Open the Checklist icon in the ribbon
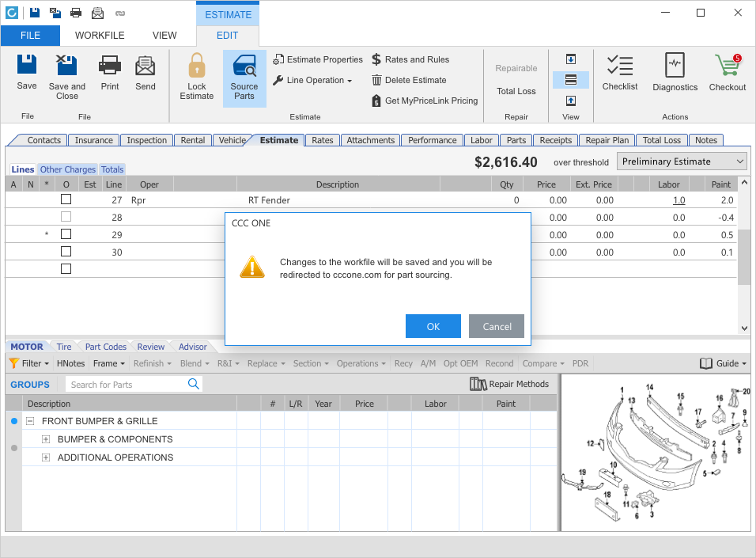 [619, 66]
